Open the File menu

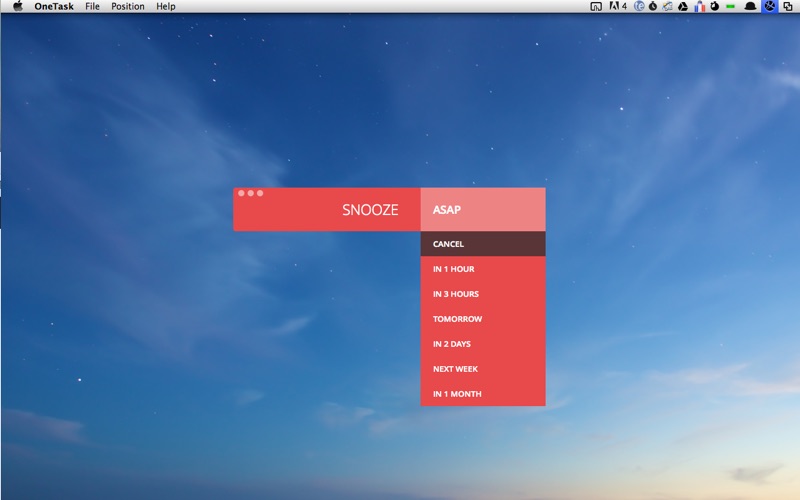[92, 6]
